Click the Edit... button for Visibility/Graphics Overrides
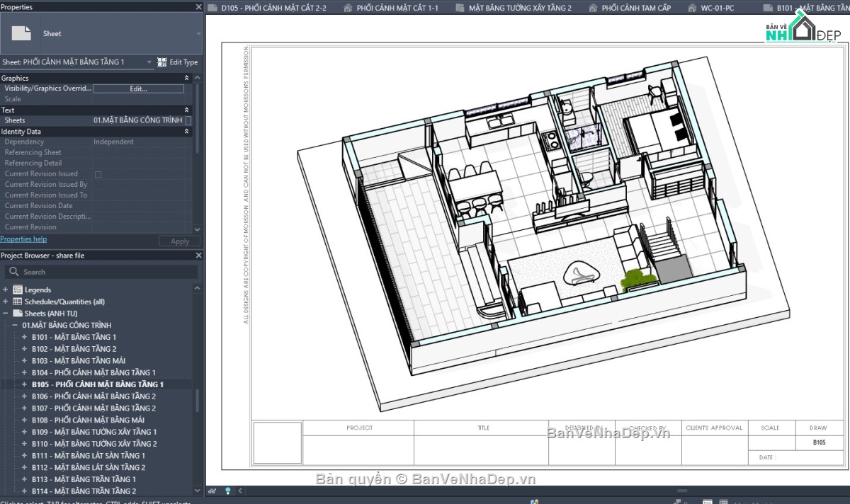This screenshot has height=504, width=850. tap(138, 88)
